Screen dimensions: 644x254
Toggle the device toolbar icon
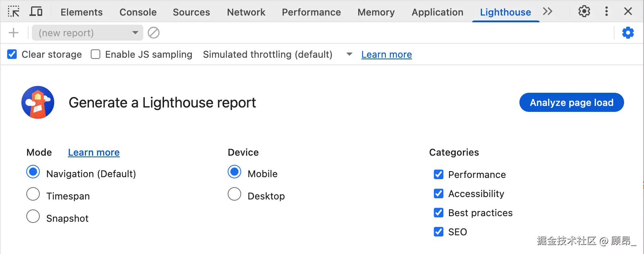click(36, 12)
